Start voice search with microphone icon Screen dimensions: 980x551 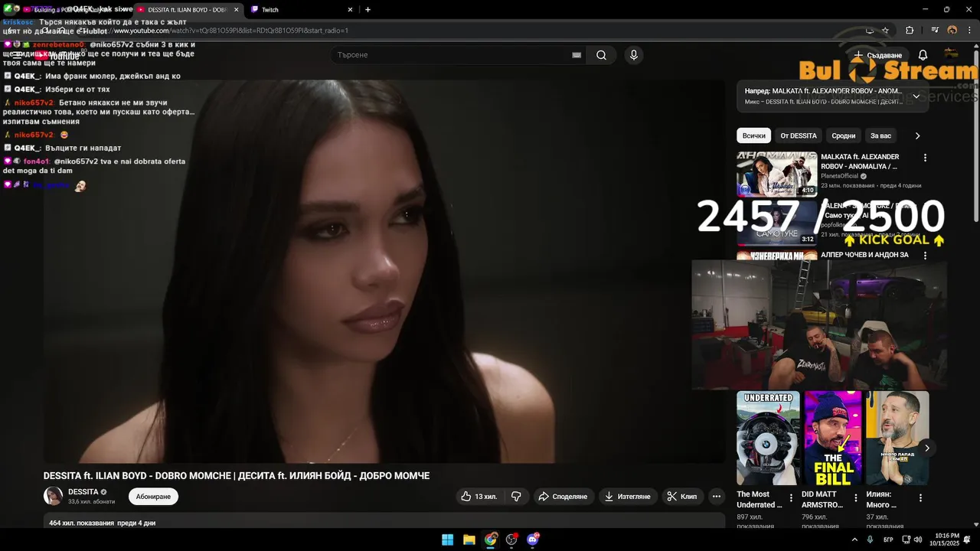(x=633, y=55)
